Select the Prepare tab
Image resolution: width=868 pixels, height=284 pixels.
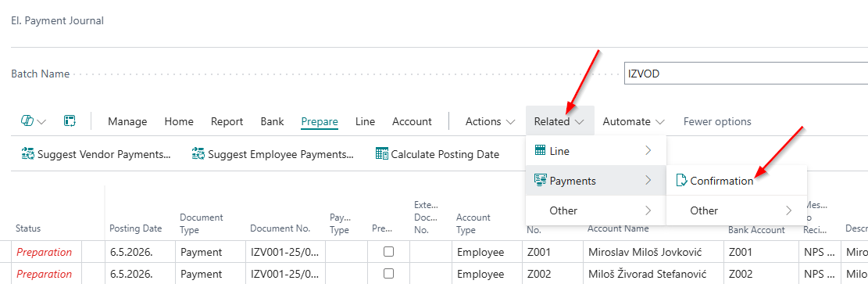coord(320,121)
